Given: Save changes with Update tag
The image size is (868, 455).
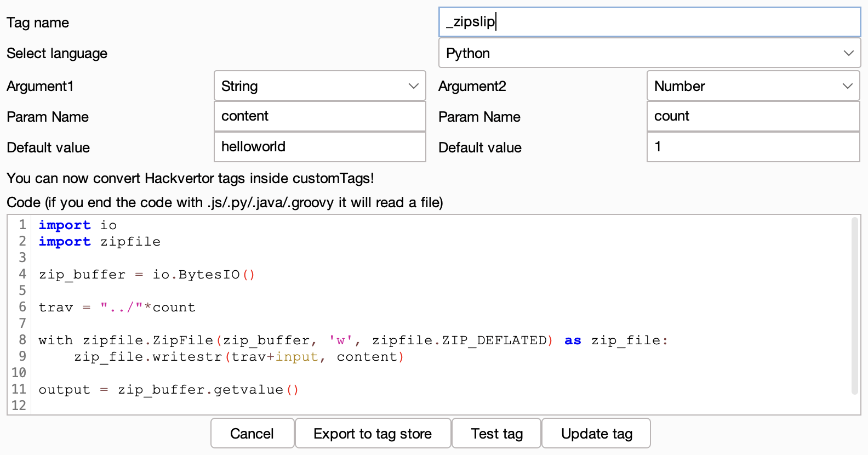Looking at the screenshot, I should (596, 434).
